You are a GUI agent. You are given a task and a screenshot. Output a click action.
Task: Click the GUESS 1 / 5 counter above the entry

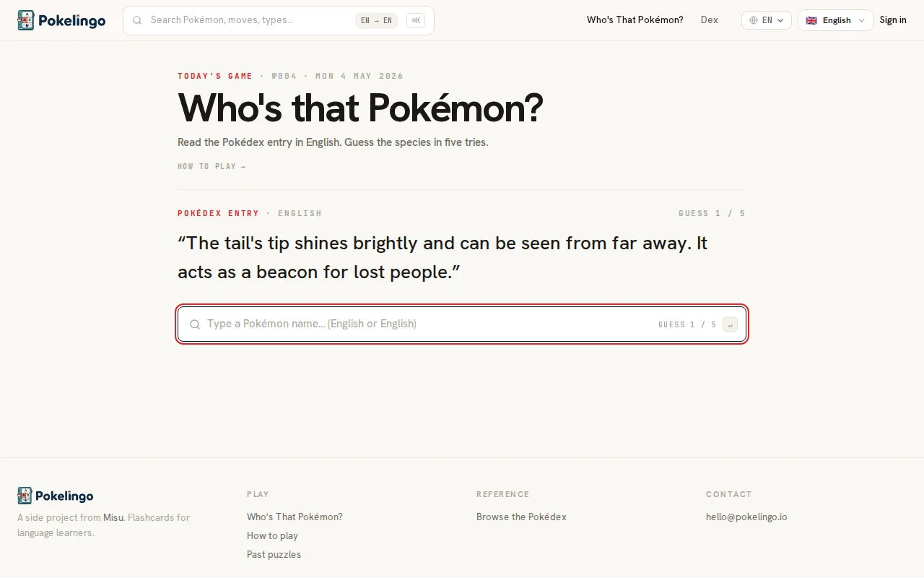tap(712, 213)
